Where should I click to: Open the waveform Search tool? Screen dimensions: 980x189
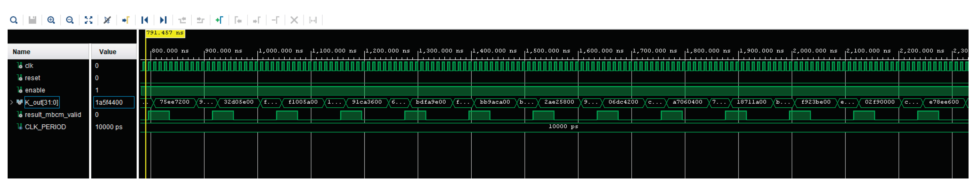point(14,20)
